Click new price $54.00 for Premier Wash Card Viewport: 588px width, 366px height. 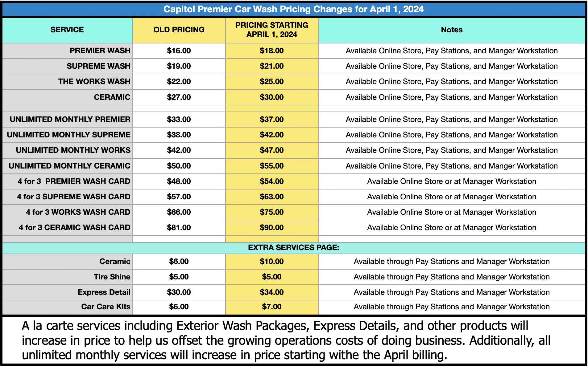tap(272, 181)
